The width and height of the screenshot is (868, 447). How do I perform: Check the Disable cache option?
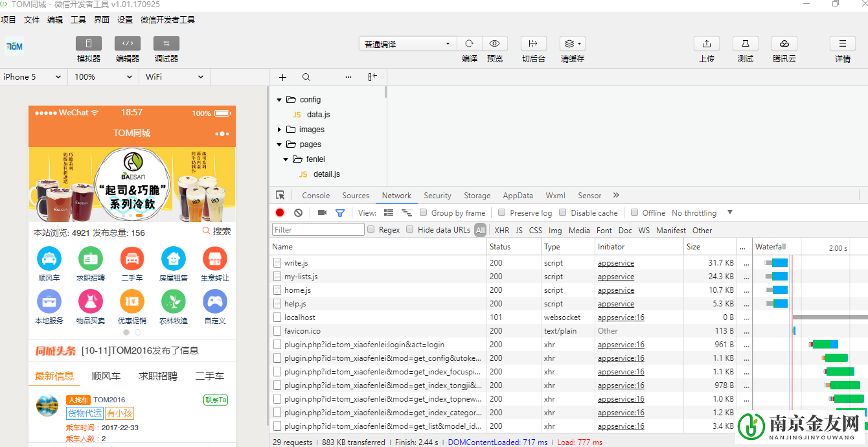pos(563,212)
